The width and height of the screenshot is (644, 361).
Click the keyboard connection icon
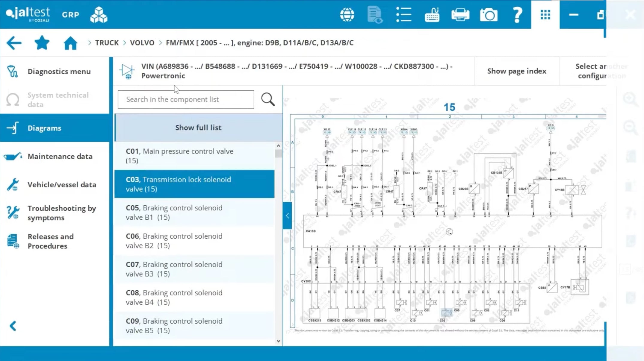pos(432,15)
